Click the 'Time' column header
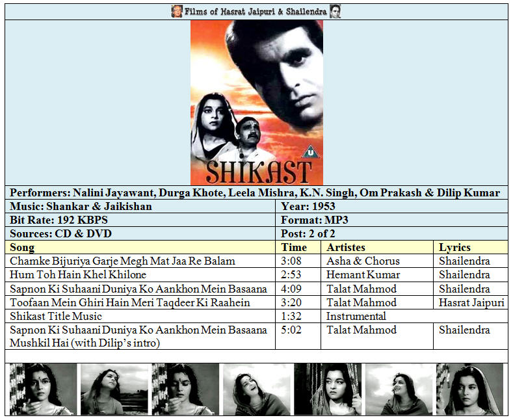Screen dimensions: 513x420 tap(298, 247)
